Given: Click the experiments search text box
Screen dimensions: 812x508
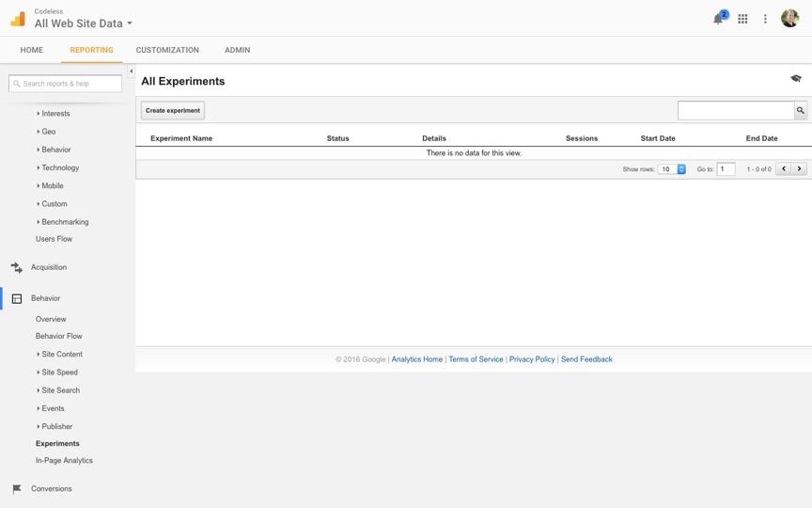Looking at the screenshot, I should pos(737,110).
